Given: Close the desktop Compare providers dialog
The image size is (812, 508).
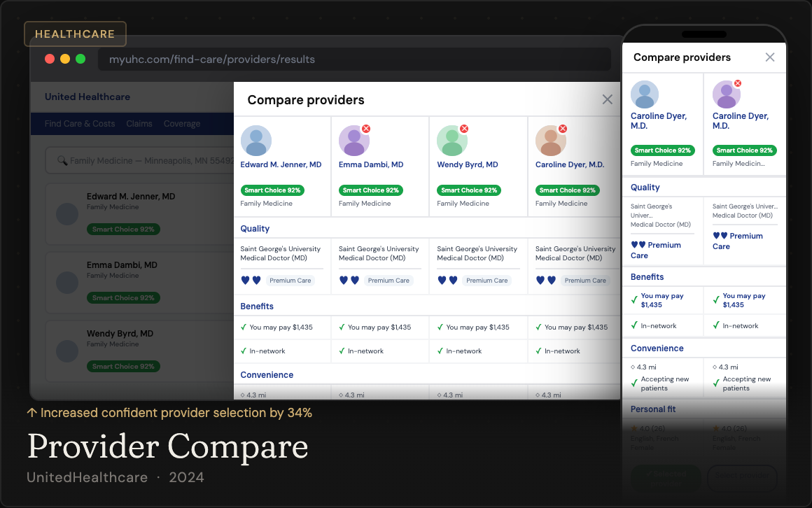Looking at the screenshot, I should coord(607,99).
